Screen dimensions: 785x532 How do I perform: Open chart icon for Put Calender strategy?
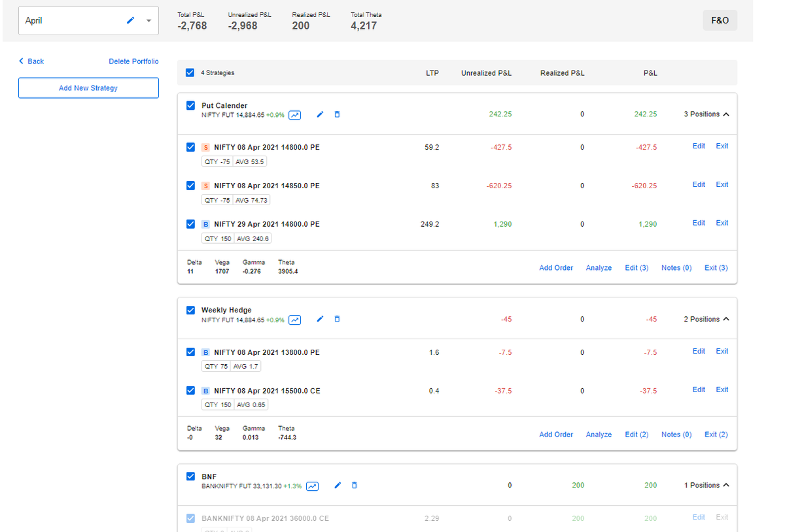pos(295,115)
